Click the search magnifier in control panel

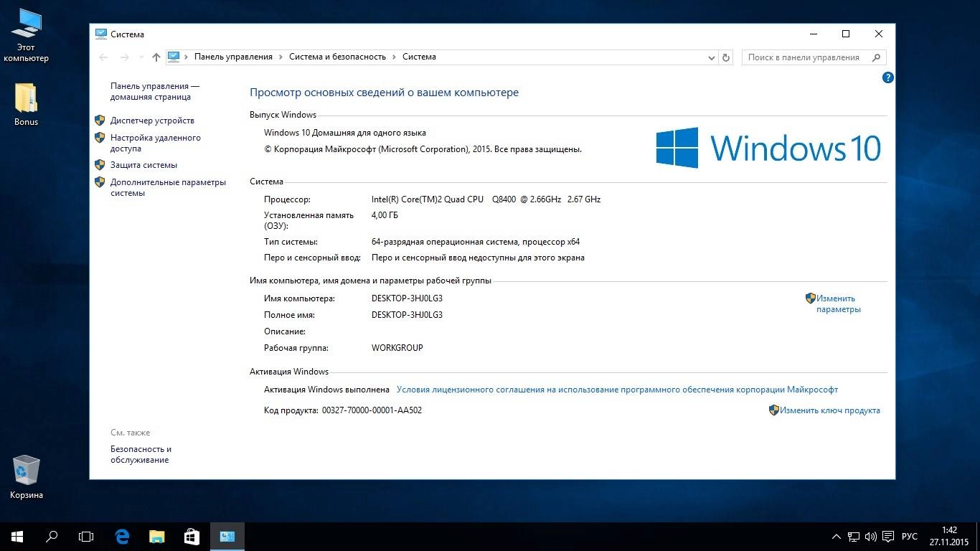(877, 57)
